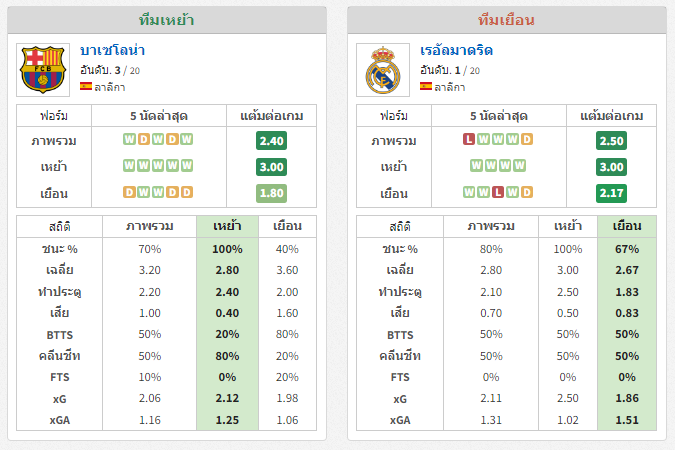The width and height of the screenshot is (675, 450).
Task: Select the เหย้า column header in Barcelona stats
Action: tap(227, 226)
